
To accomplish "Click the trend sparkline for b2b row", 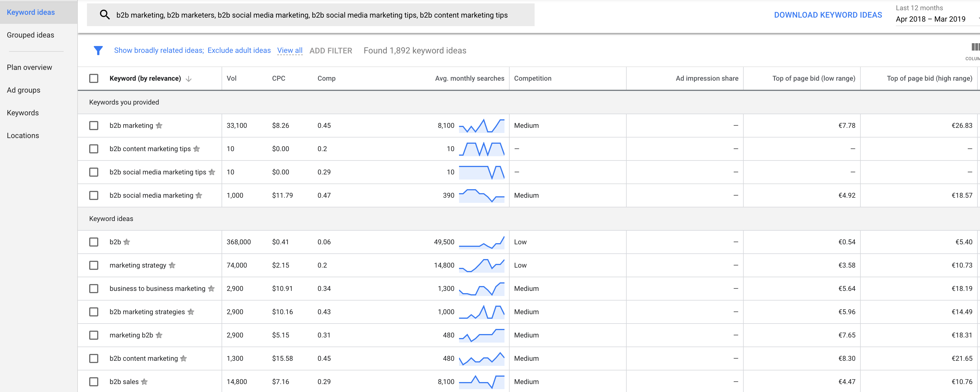I will 482,242.
